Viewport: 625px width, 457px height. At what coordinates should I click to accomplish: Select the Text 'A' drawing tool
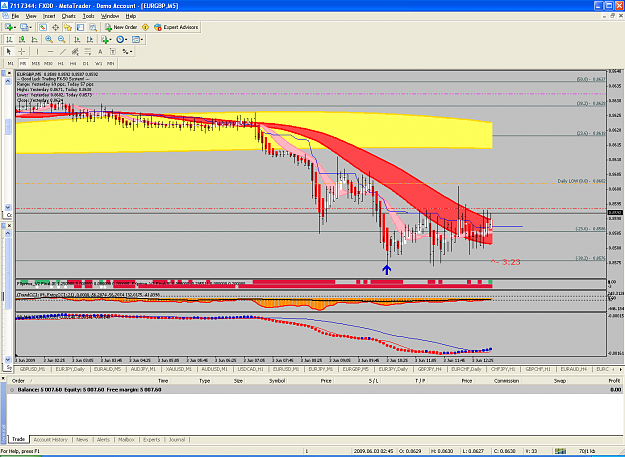100,51
